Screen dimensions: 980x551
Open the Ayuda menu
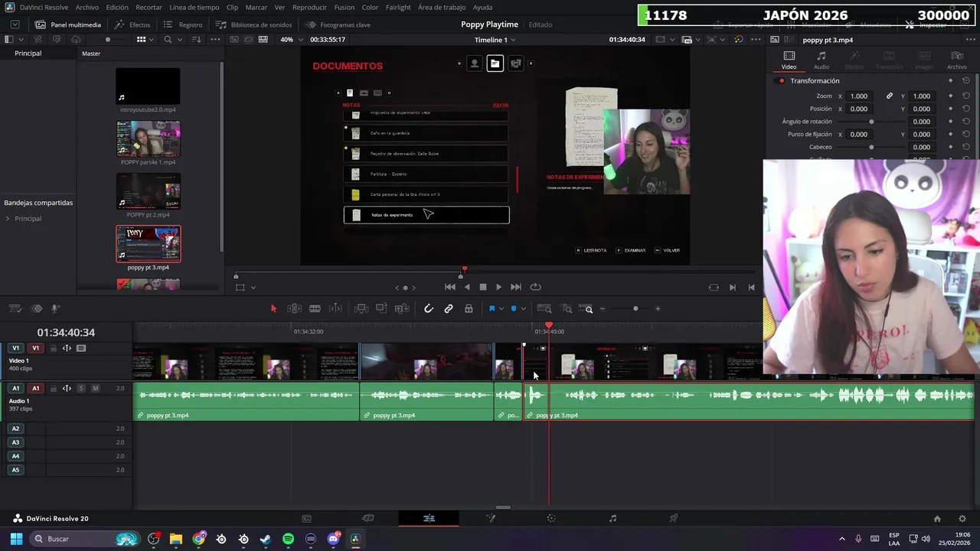(x=482, y=7)
